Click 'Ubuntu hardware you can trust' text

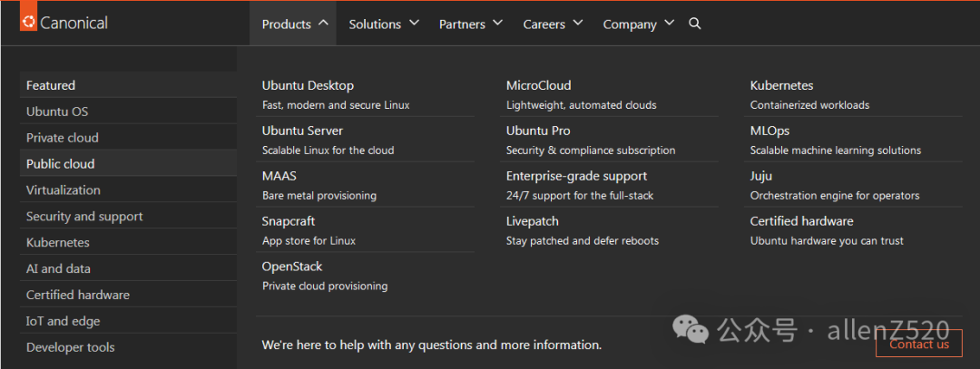pyautogui.click(x=827, y=241)
